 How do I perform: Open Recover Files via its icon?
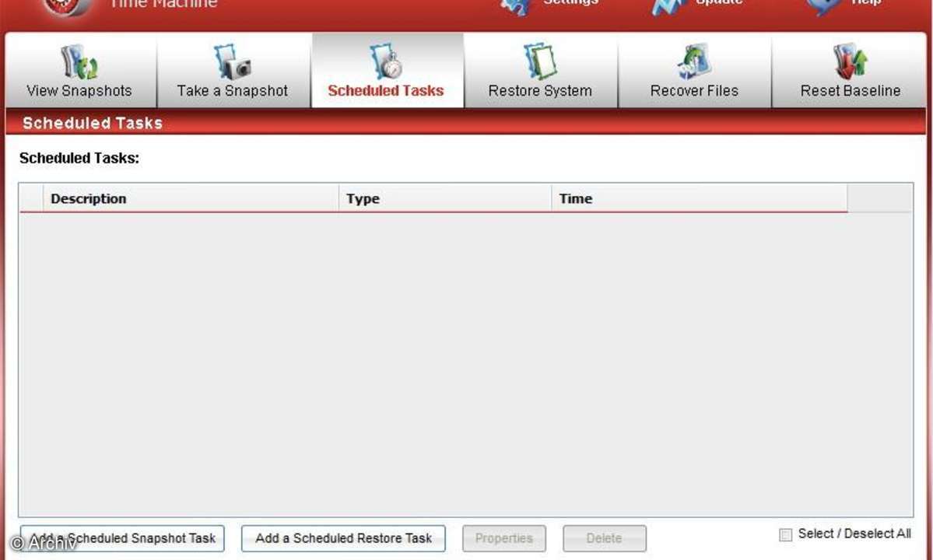[x=693, y=62]
